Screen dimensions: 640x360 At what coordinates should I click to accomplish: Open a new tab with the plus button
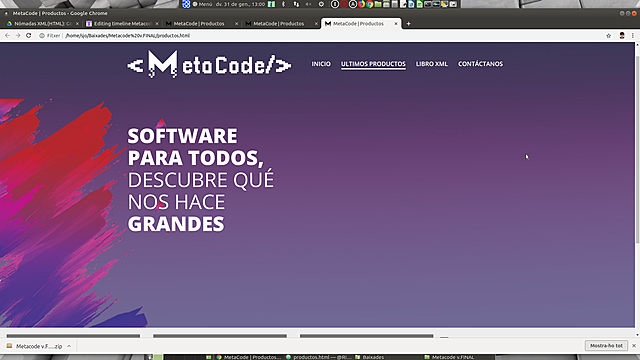[408, 24]
